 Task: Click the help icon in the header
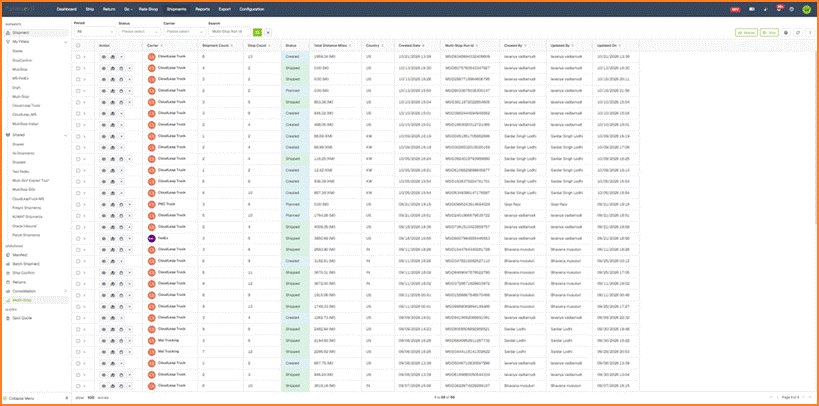[x=792, y=9]
